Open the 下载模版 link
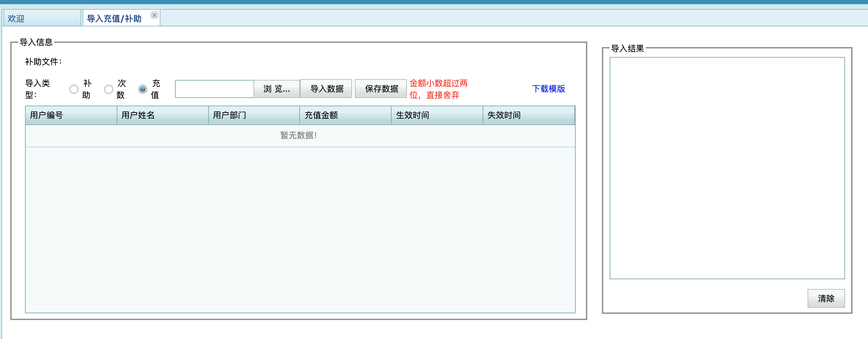This screenshot has height=339, width=868. (549, 89)
